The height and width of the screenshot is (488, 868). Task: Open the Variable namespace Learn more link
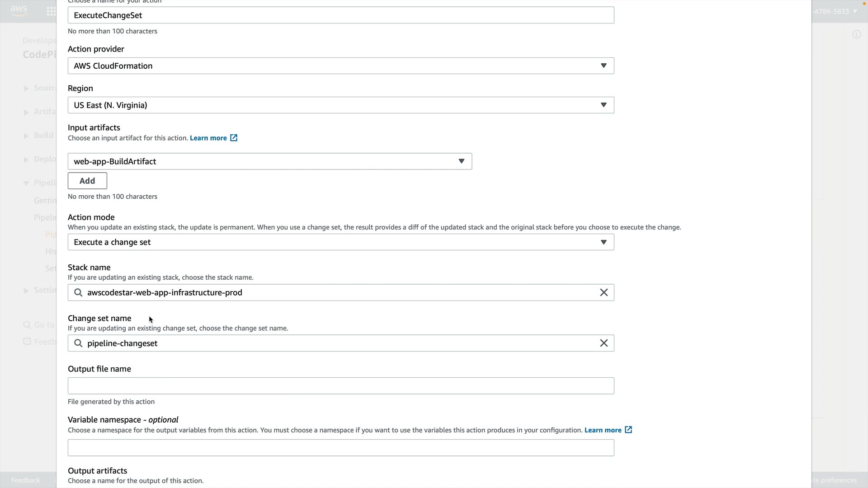[x=603, y=430]
